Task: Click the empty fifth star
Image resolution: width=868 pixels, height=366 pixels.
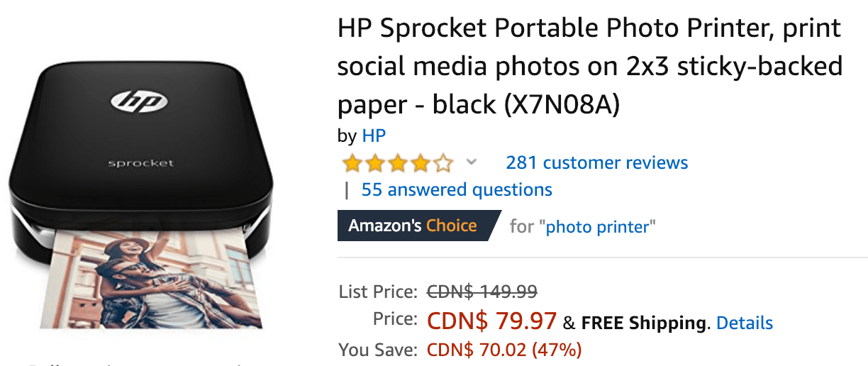Action: 443,163
